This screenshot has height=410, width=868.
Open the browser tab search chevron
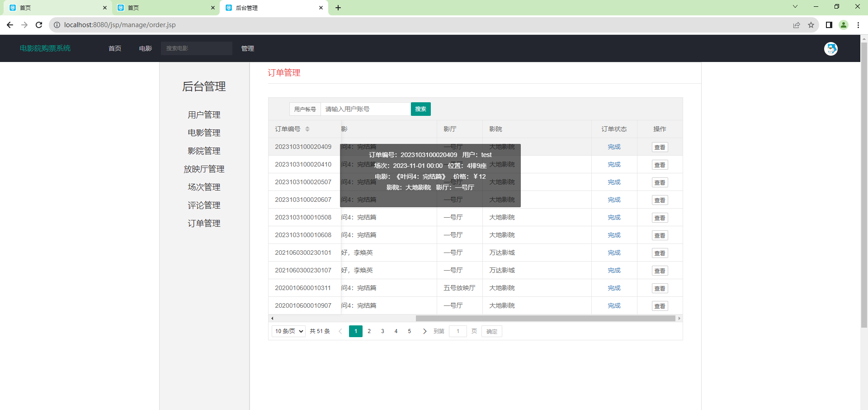click(795, 7)
